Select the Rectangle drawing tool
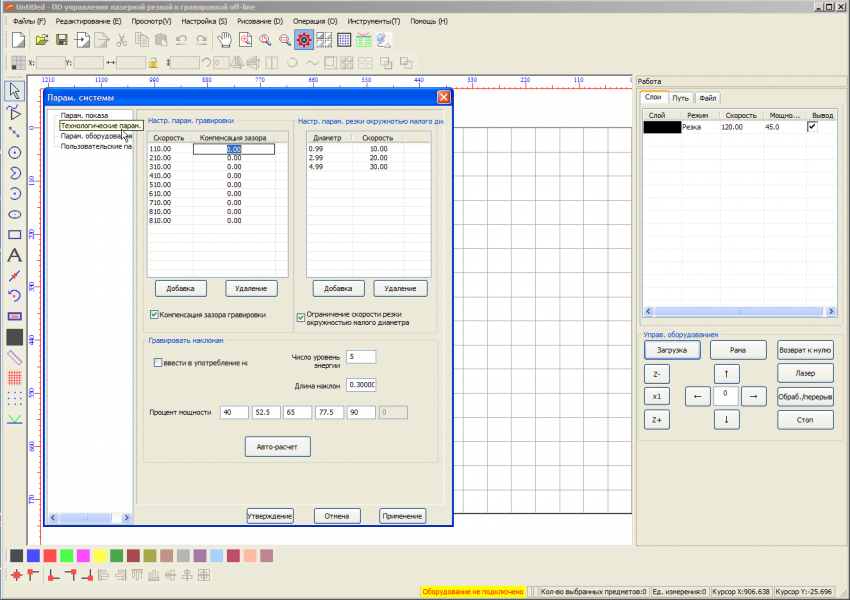The image size is (850, 600). pos(15,234)
